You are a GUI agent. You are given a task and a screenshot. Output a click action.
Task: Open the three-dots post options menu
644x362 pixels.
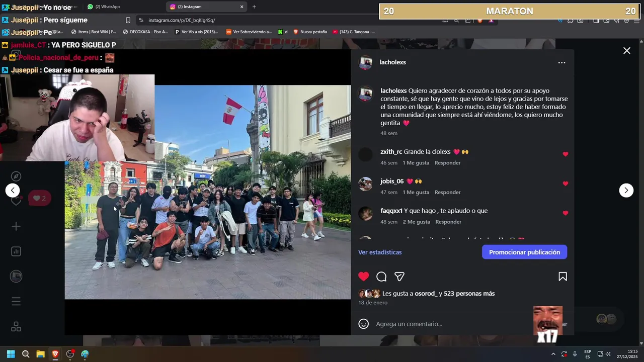pos(561,62)
